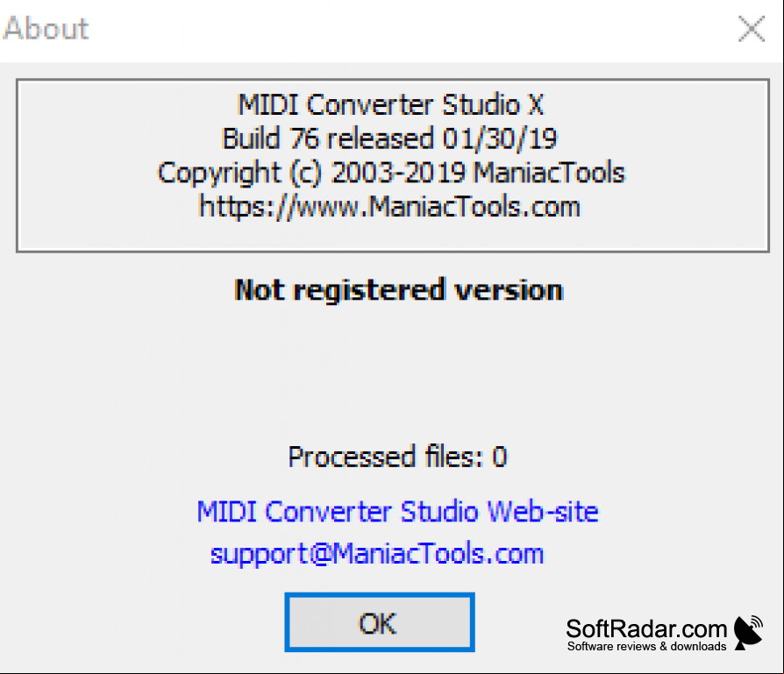
Task: Click the 'Build 76' text
Action: click(x=270, y=138)
